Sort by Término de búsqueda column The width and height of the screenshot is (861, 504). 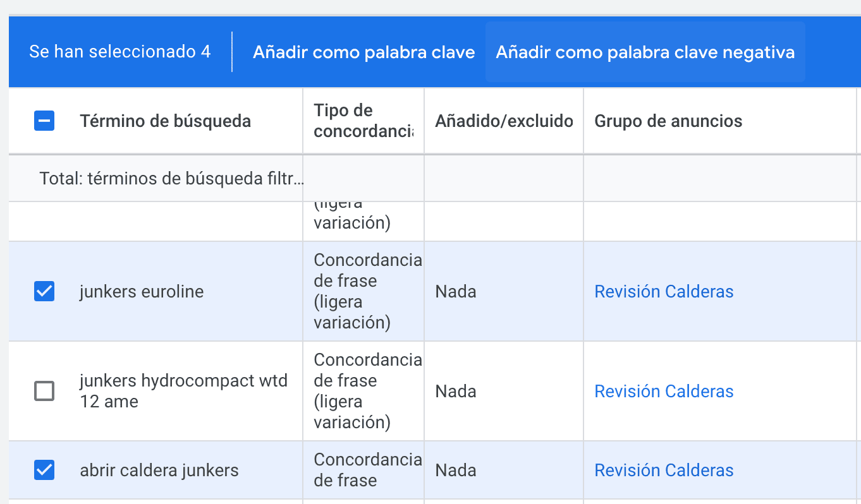(x=165, y=121)
